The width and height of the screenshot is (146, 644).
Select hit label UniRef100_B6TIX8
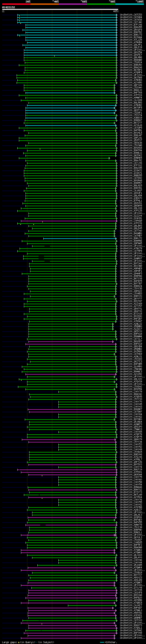coord(131,279)
